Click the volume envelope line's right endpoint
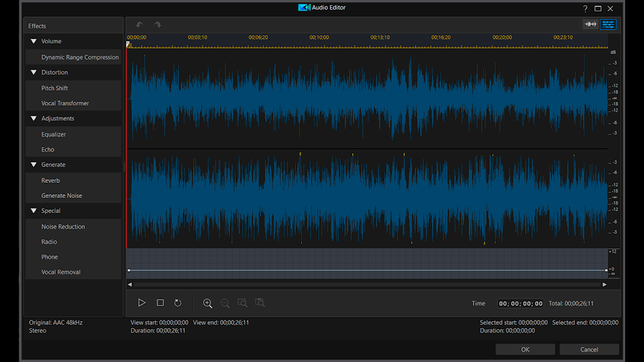The image size is (644, 362). (x=606, y=270)
